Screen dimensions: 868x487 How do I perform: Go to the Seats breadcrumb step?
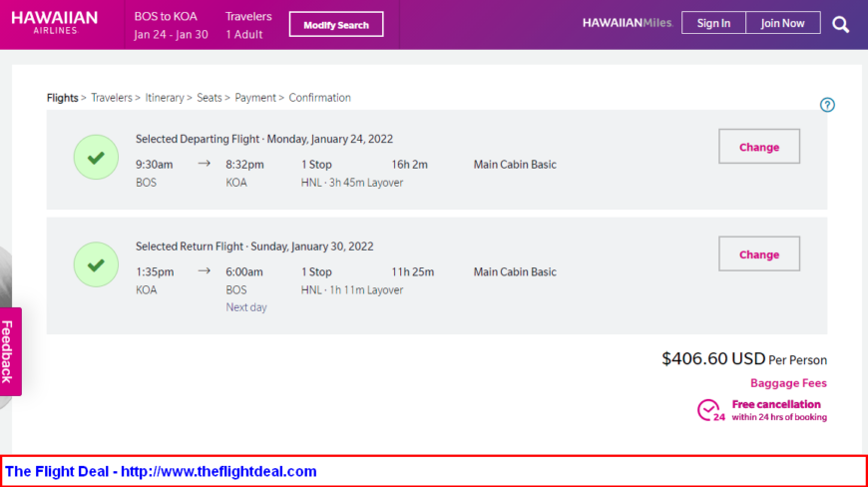(210, 98)
